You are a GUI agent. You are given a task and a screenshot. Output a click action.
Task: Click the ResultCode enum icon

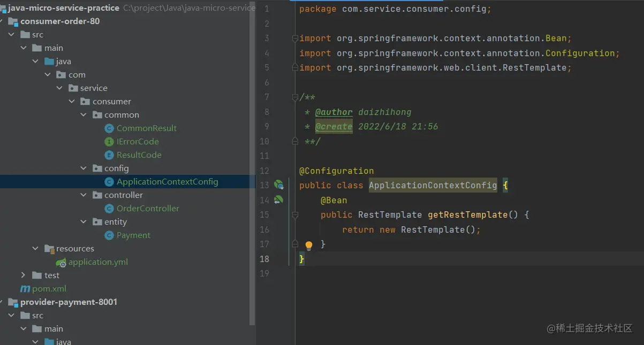click(x=109, y=155)
